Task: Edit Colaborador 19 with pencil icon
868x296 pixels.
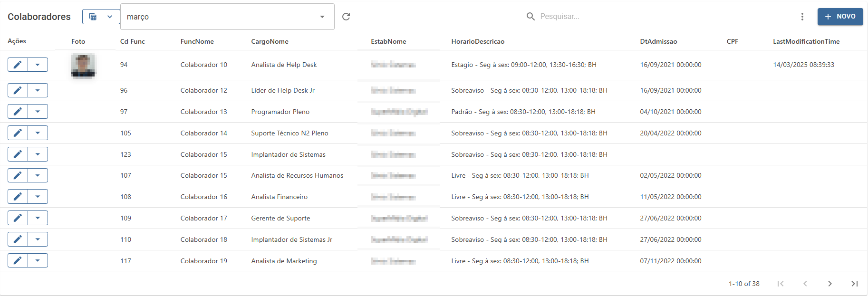Action: (18, 261)
